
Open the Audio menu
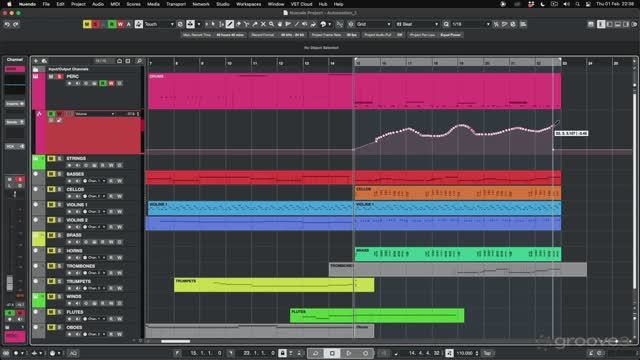[x=98, y=4]
